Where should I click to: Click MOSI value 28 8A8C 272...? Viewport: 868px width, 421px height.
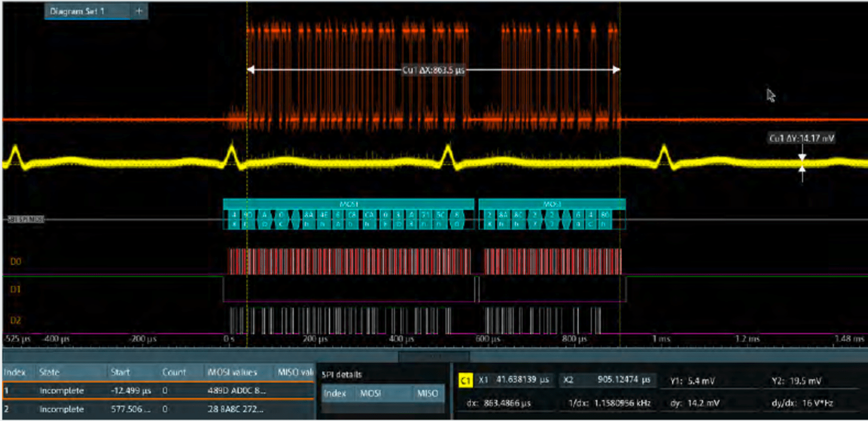point(235,409)
